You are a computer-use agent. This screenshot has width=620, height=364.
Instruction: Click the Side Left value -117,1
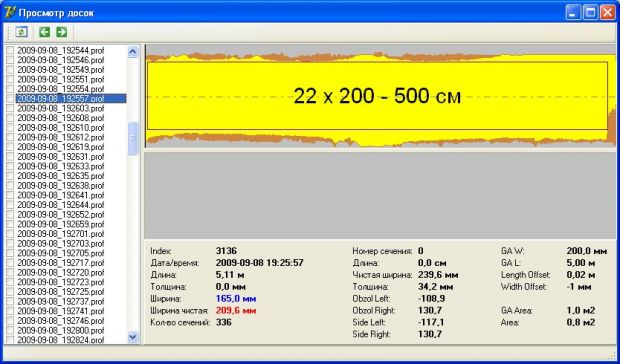tap(431, 322)
